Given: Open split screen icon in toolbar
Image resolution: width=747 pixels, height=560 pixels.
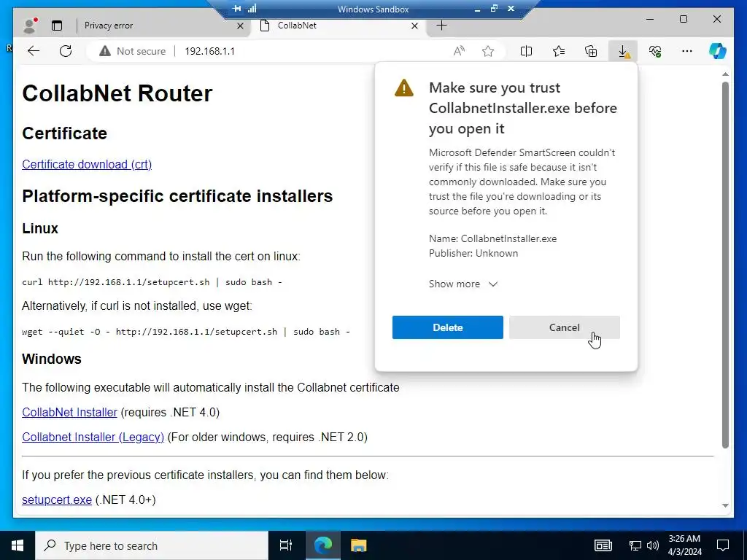Looking at the screenshot, I should 526,51.
